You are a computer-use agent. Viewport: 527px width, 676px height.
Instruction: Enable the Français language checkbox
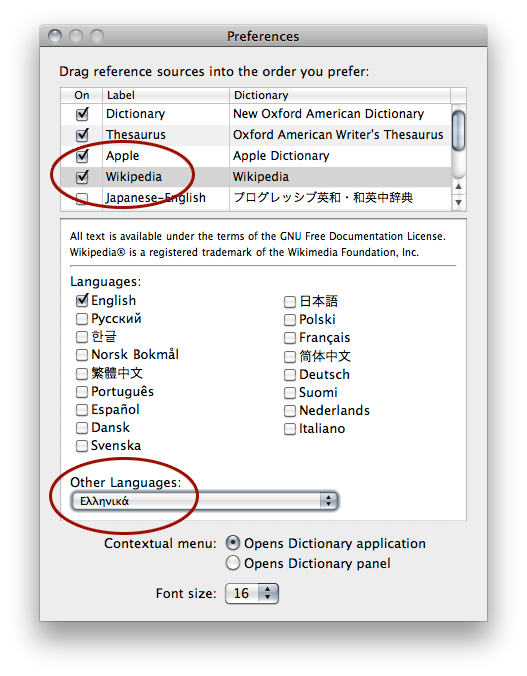tap(290, 338)
